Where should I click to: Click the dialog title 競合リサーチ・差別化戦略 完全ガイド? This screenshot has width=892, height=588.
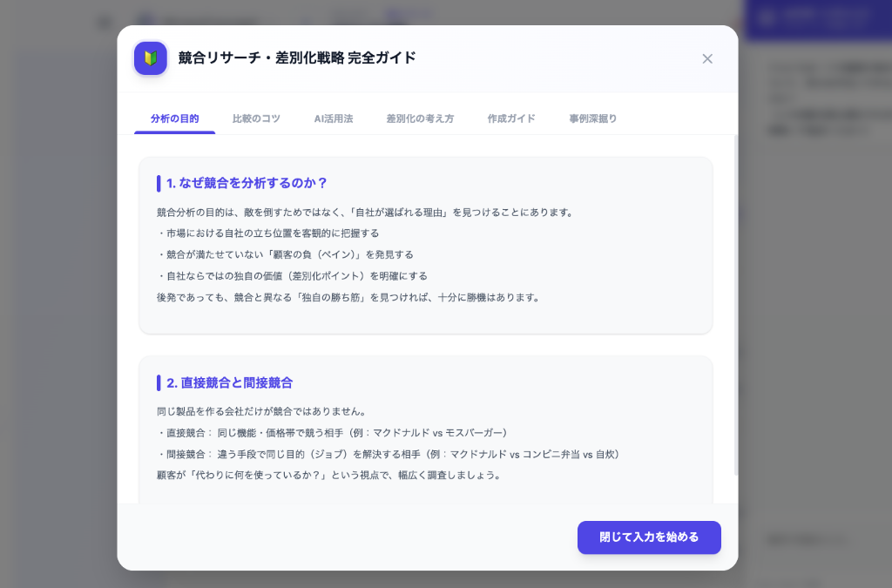(x=295, y=58)
